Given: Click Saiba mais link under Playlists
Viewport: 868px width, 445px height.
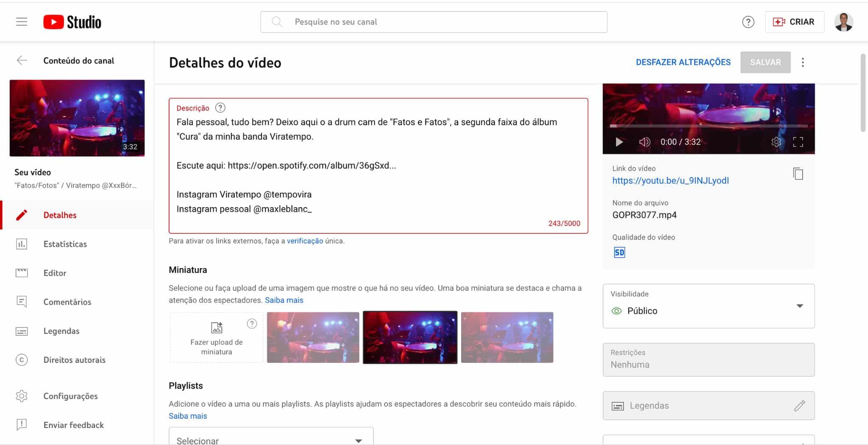Looking at the screenshot, I should point(188,416).
